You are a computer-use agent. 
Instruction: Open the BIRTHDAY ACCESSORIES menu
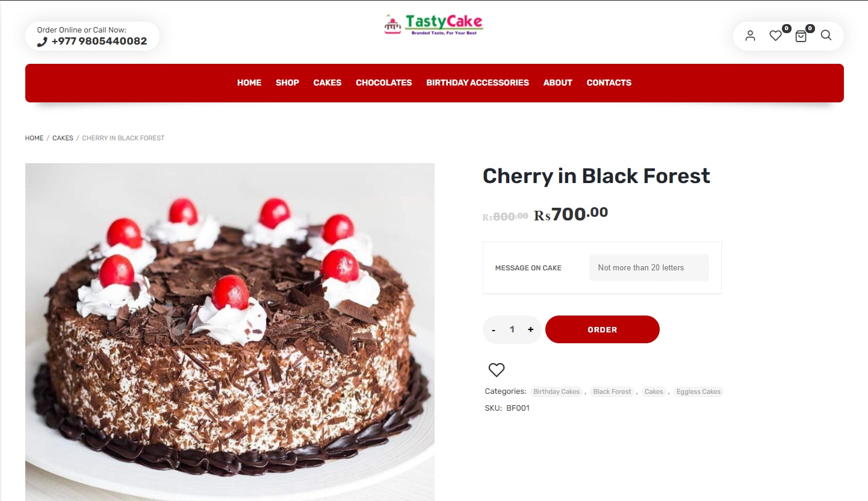pos(477,82)
